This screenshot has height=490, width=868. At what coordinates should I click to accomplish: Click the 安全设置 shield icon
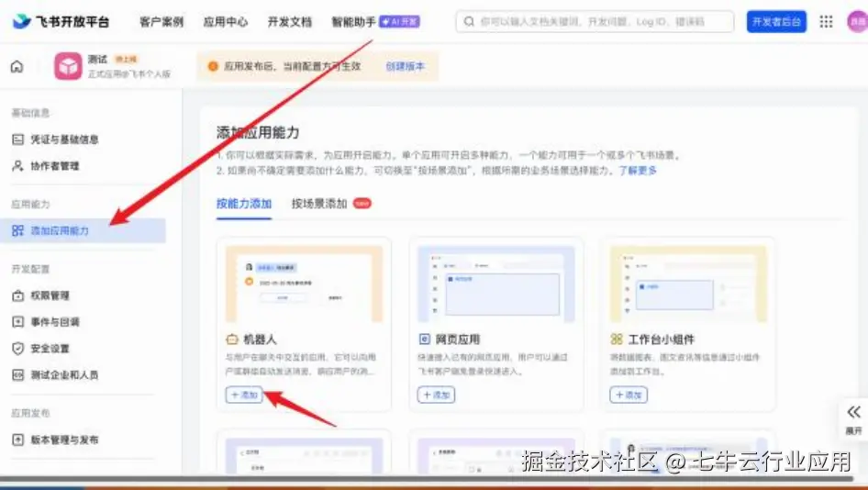point(17,349)
